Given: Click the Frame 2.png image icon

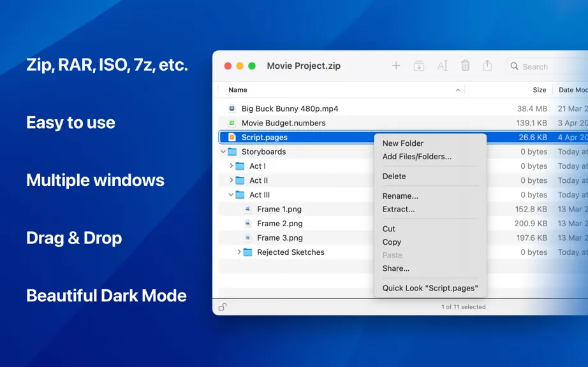Looking at the screenshot, I should (247, 224).
